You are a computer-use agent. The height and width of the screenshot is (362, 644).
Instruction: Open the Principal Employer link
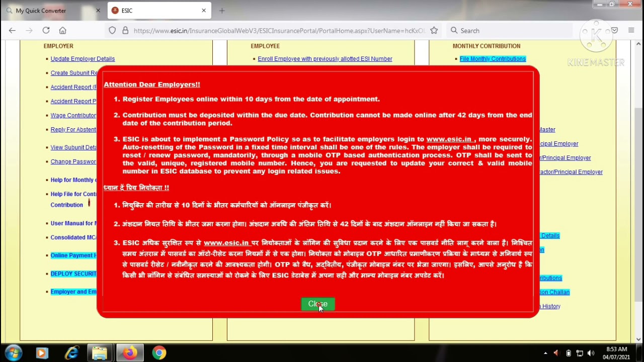pos(558,144)
